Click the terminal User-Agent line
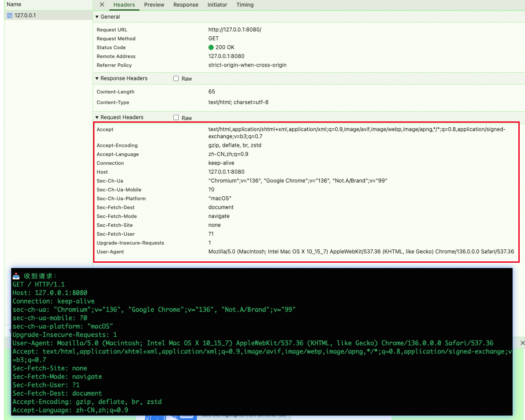The width and height of the screenshot is (525, 420). (253, 343)
